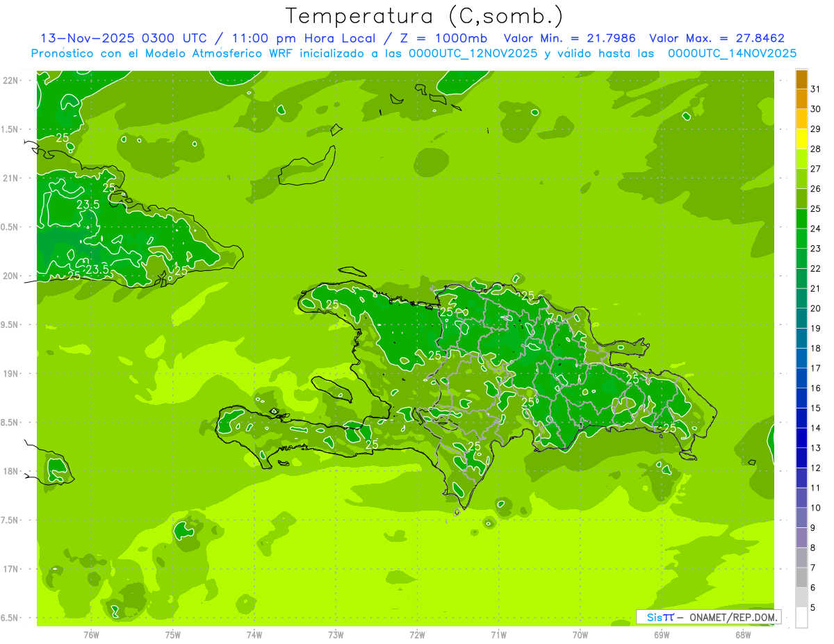The width and height of the screenshot is (834, 644).
Task: Click the color scale label '5'
Action: click(813, 608)
